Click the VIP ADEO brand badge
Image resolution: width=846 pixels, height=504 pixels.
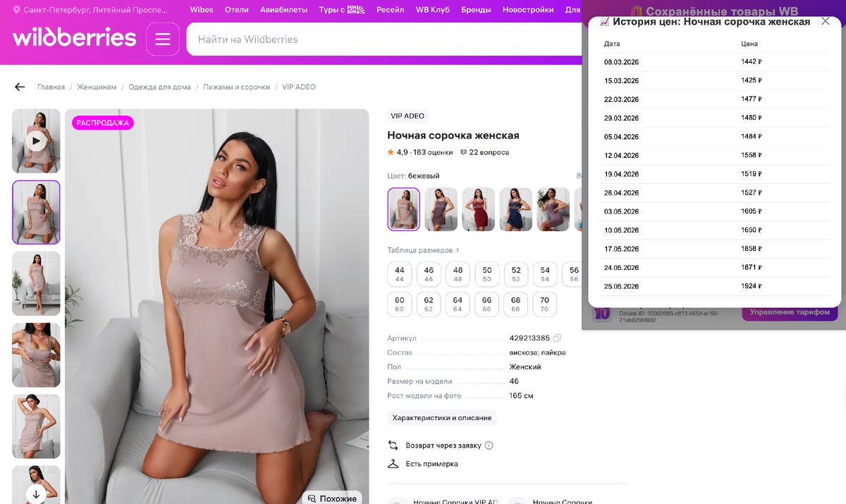pyautogui.click(x=407, y=116)
